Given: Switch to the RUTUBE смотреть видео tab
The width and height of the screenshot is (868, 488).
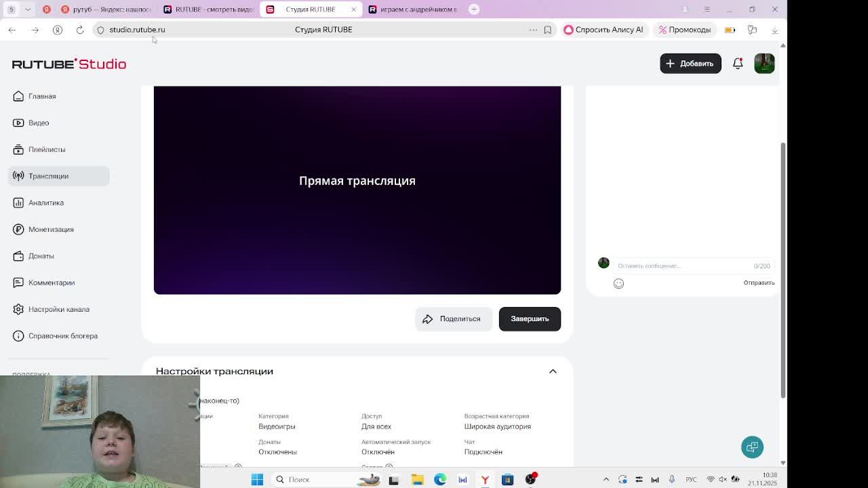Looking at the screenshot, I should point(208,9).
